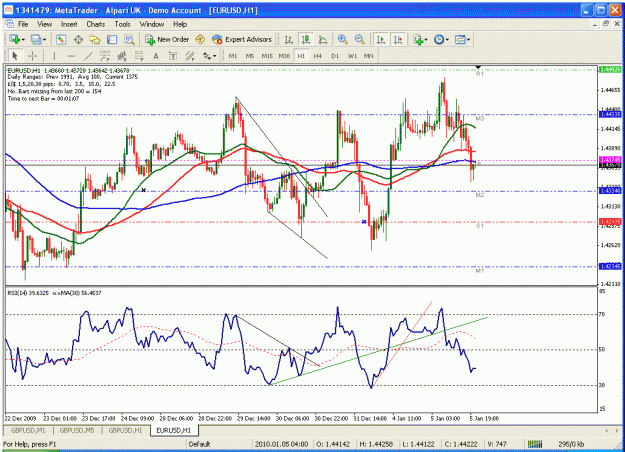Click the '295/0 kb' traffic indicator
625x452 pixels.
click(x=571, y=444)
